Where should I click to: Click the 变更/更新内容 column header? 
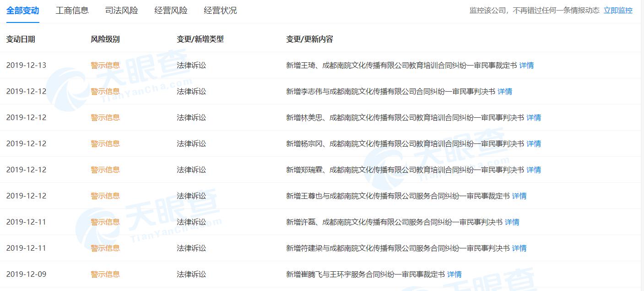[310, 39]
